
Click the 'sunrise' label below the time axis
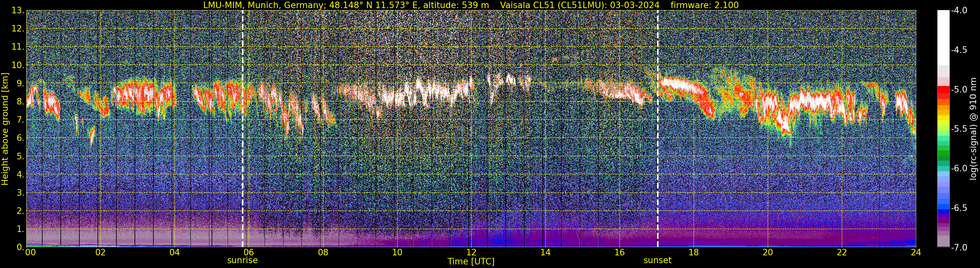[242, 261]
